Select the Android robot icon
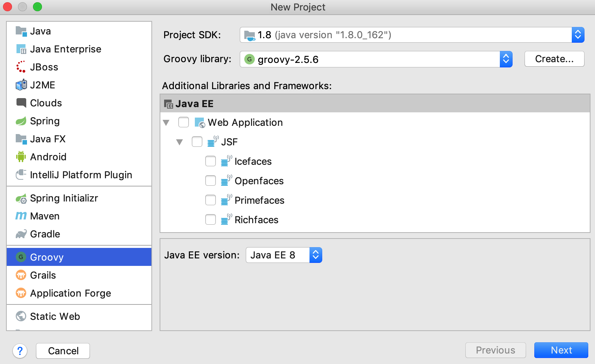This screenshot has height=364, width=595. pos(21,157)
